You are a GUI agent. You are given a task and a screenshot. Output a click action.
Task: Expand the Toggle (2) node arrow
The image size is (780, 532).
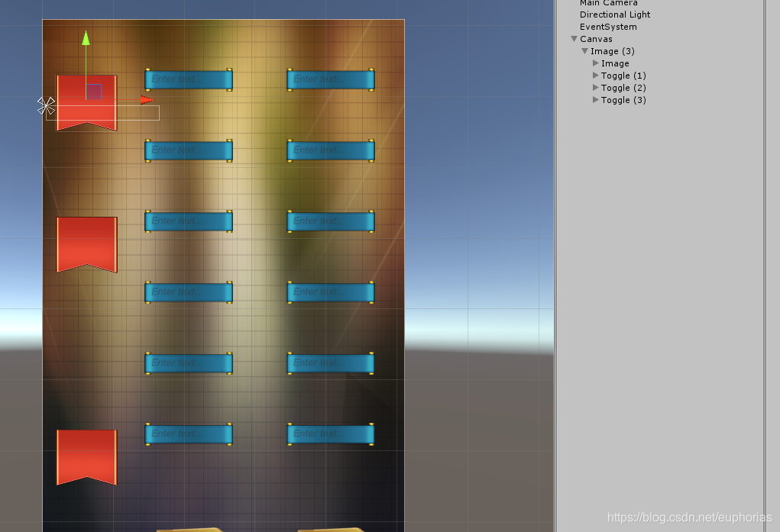(595, 88)
